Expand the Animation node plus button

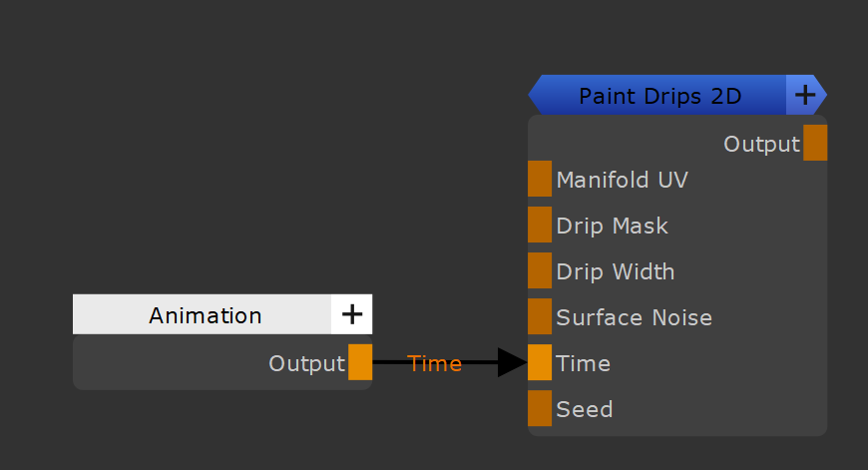tap(352, 314)
